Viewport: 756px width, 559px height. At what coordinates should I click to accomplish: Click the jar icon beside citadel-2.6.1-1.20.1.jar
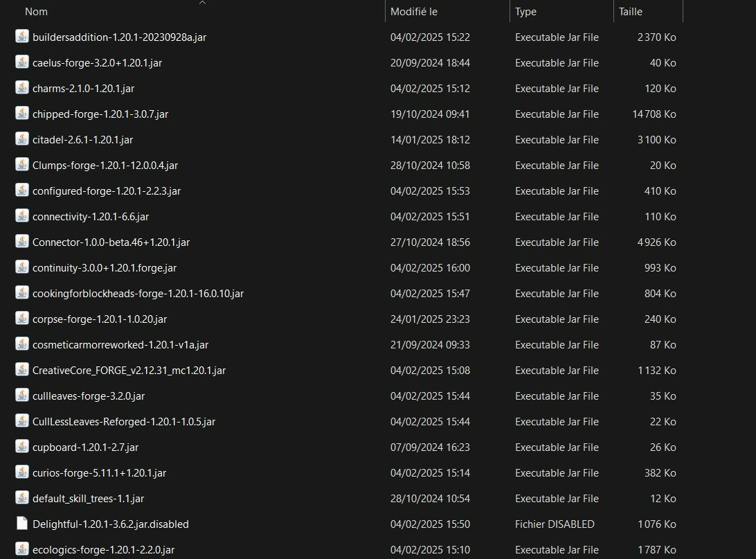[x=21, y=139]
